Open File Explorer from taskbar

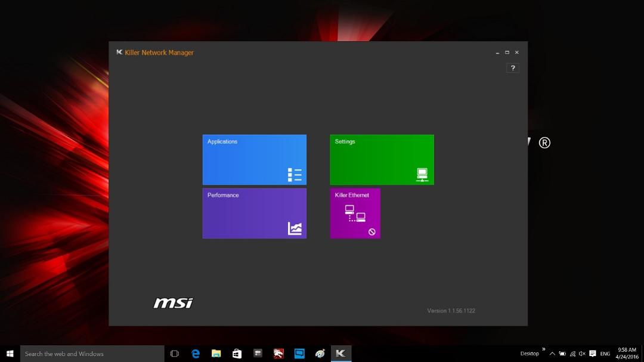[216, 354]
